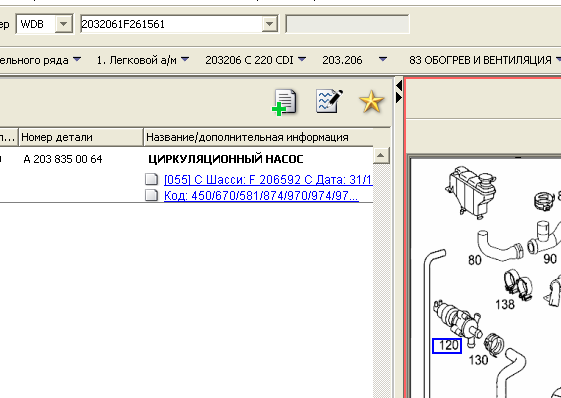
Task: Click the parts list scrollbar up arrow
Action: point(381,156)
